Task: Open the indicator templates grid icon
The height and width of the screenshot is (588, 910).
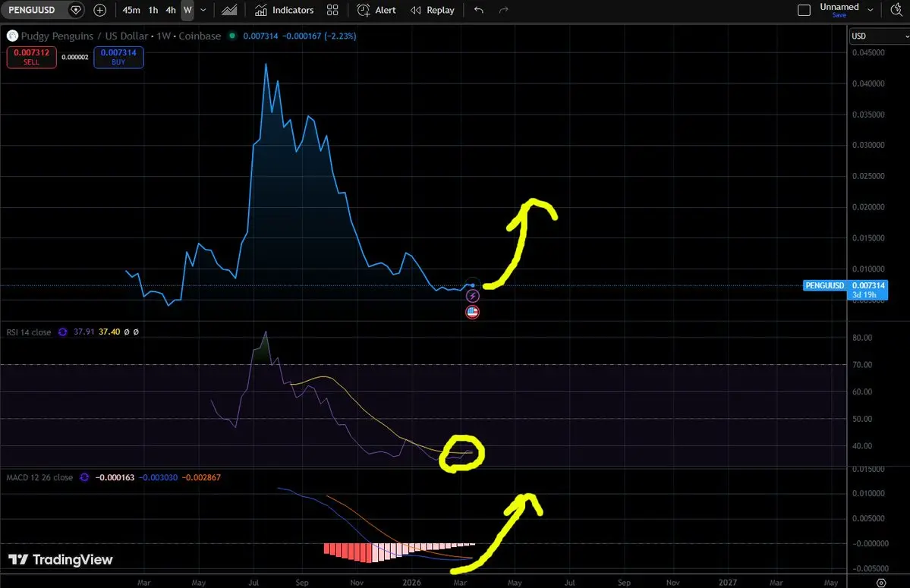Action: [x=332, y=10]
